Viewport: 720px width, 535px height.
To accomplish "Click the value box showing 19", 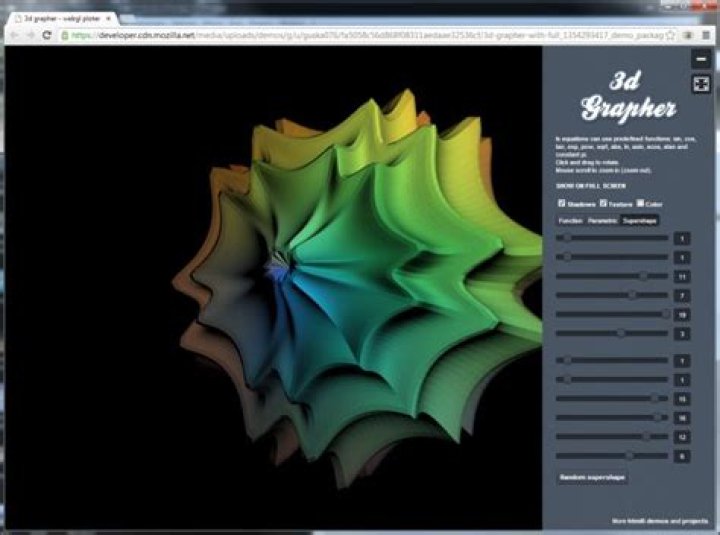I will (x=682, y=315).
